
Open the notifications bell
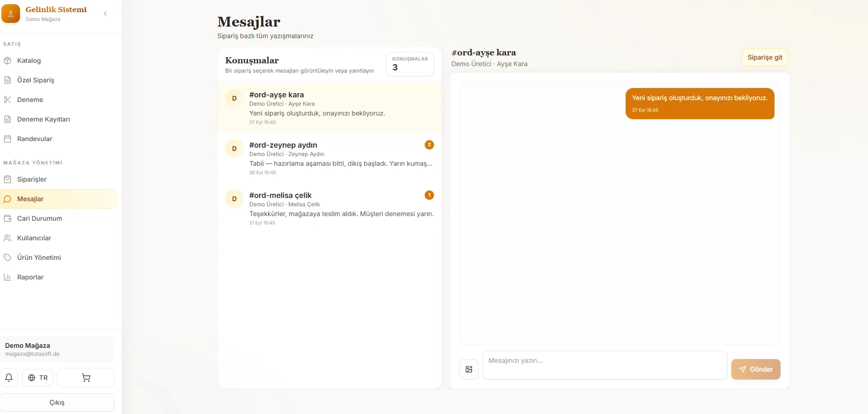click(x=9, y=378)
